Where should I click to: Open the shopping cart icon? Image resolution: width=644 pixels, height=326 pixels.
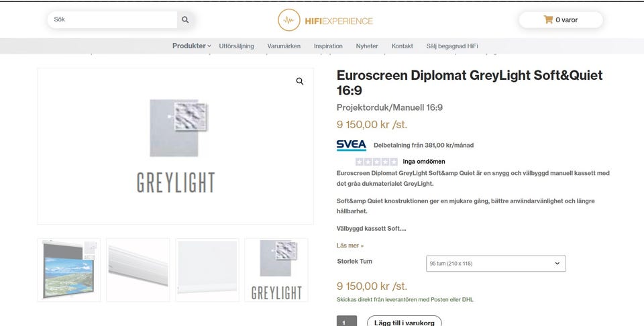tap(548, 20)
